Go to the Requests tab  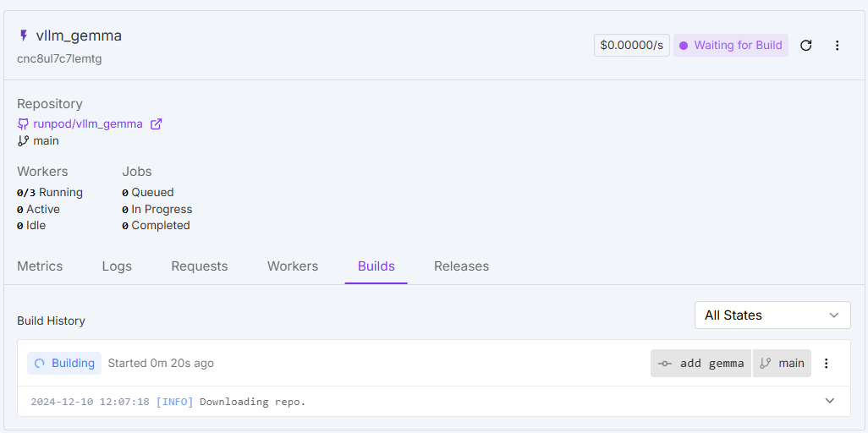[x=200, y=266]
